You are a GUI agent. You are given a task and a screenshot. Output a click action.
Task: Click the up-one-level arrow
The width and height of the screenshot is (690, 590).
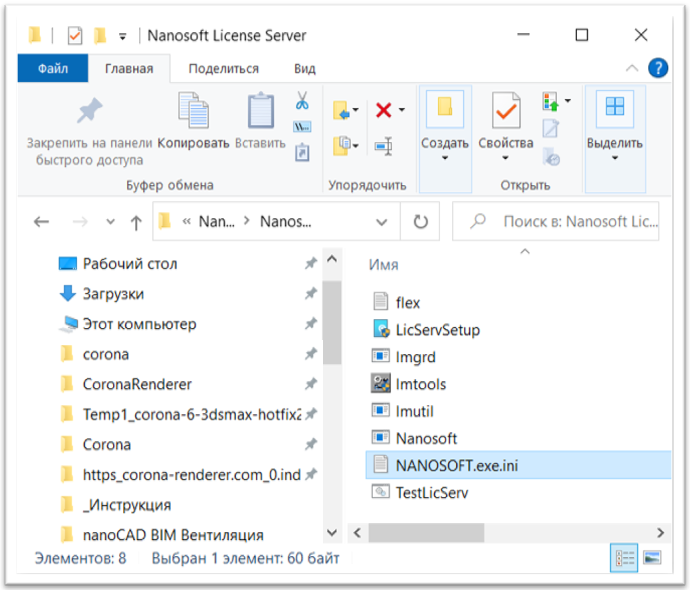(x=136, y=223)
